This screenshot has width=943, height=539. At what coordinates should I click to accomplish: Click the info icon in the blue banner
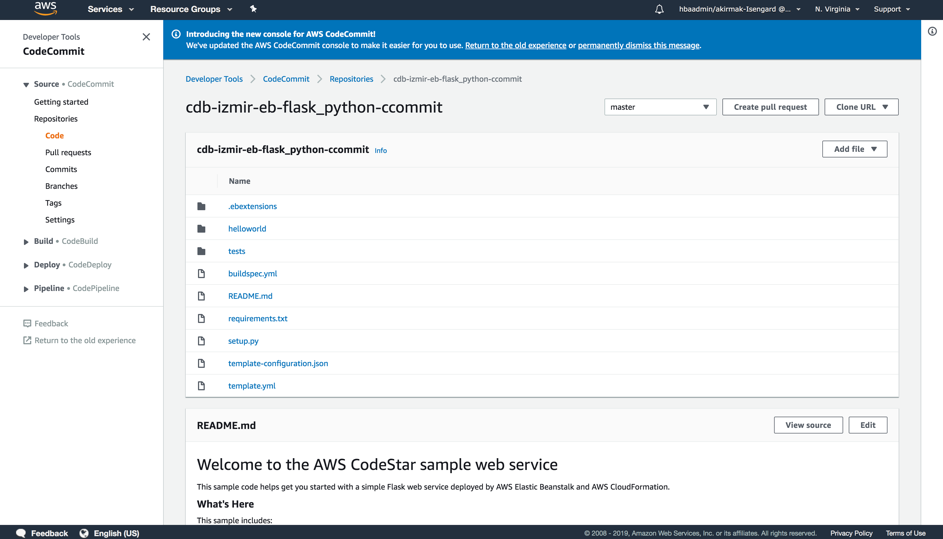(x=176, y=34)
